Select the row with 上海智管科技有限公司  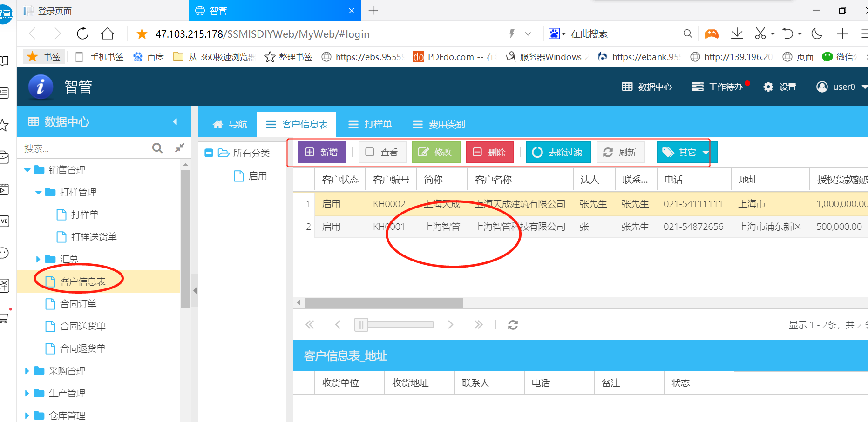pos(580,227)
